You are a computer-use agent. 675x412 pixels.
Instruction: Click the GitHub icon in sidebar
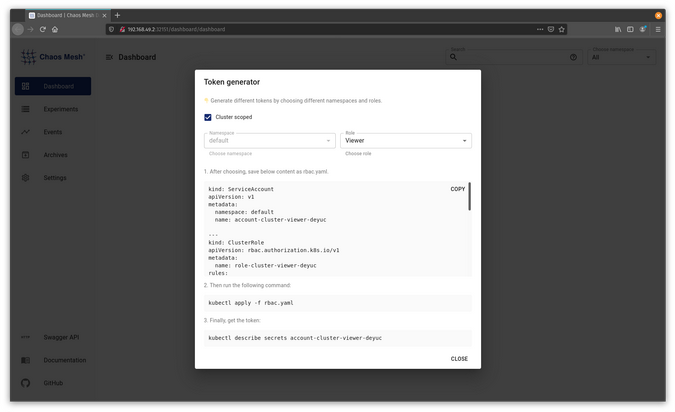[25, 383]
